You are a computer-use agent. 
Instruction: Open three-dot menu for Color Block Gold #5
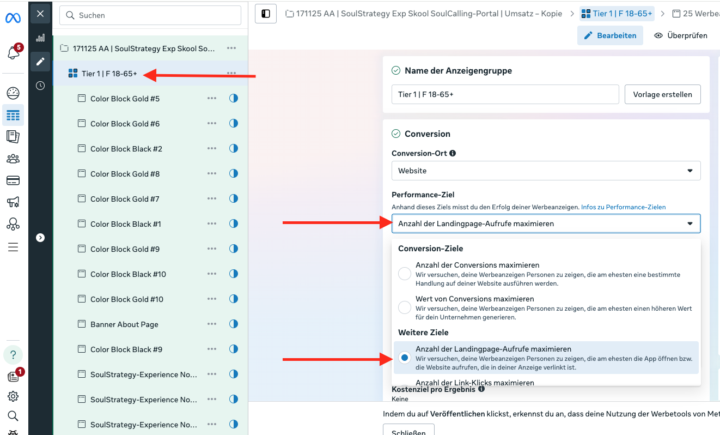(x=211, y=99)
